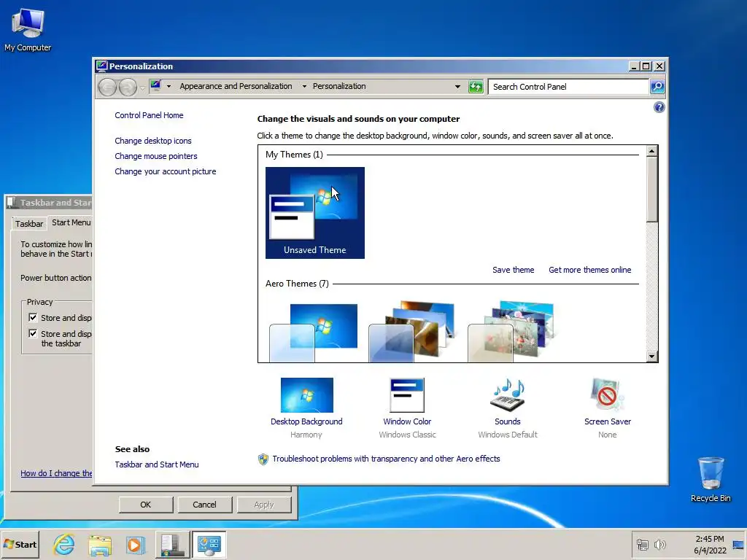
Task: Expand arrow after Appearance and Personalization
Action: tap(304, 86)
